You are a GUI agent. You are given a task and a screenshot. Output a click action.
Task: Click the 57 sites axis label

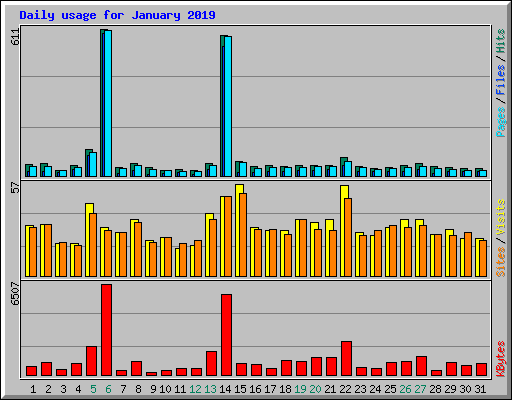click(x=16, y=188)
